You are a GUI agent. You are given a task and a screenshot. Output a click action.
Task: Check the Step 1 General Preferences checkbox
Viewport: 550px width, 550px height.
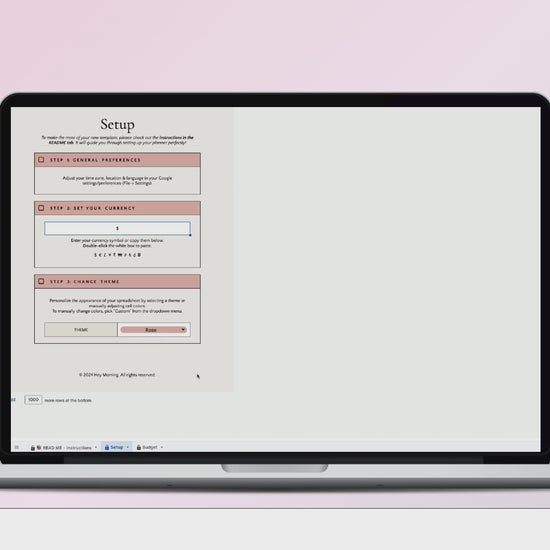pos(41,160)
